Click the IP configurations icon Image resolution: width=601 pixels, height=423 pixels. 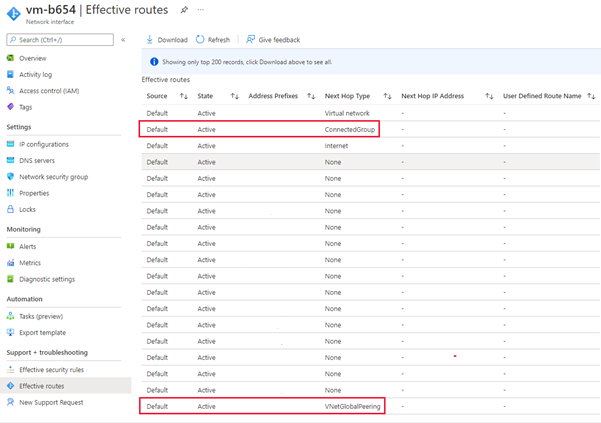pos(10,144)
